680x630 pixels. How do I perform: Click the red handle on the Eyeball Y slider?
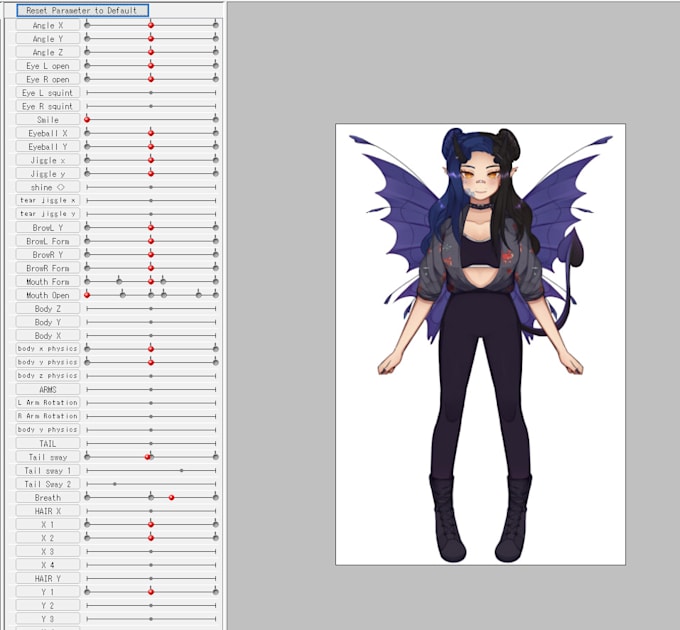tap(151, 147)
